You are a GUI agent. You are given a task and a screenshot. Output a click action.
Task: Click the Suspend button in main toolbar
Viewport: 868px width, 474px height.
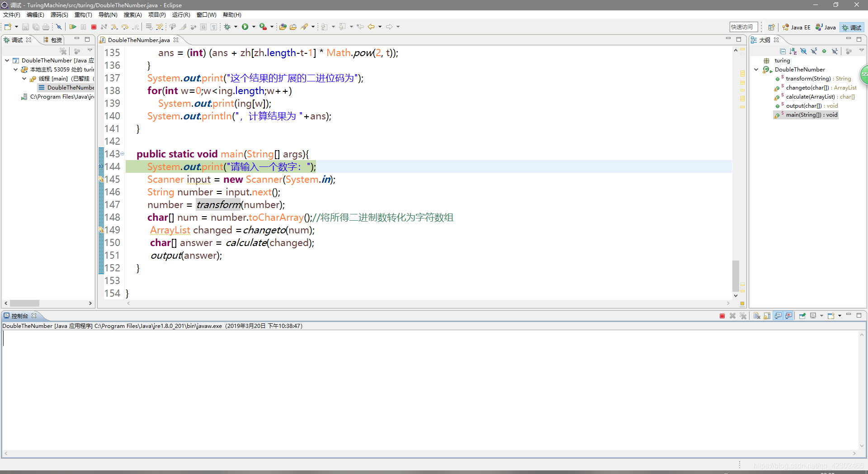point(83,27)
